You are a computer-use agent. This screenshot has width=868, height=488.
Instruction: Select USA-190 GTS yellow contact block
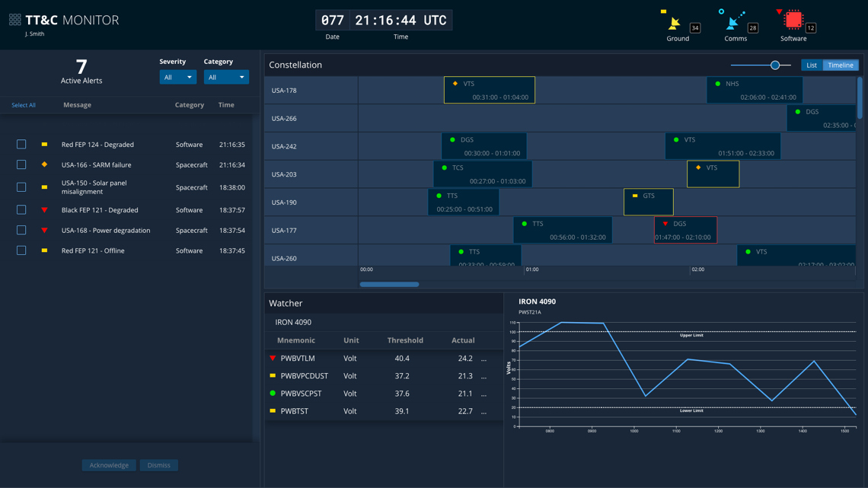[x=649, y=202]
